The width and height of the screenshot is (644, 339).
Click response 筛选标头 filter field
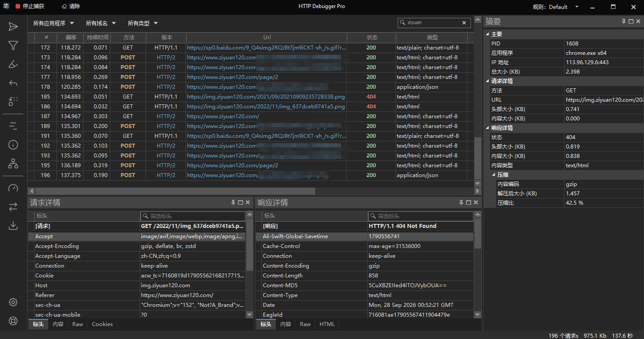coord(420,216)
